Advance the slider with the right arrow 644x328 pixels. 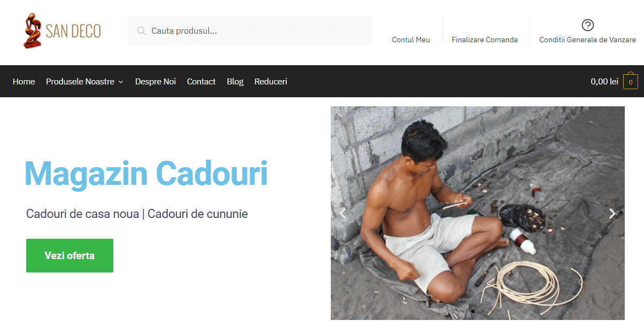point(612,213)
